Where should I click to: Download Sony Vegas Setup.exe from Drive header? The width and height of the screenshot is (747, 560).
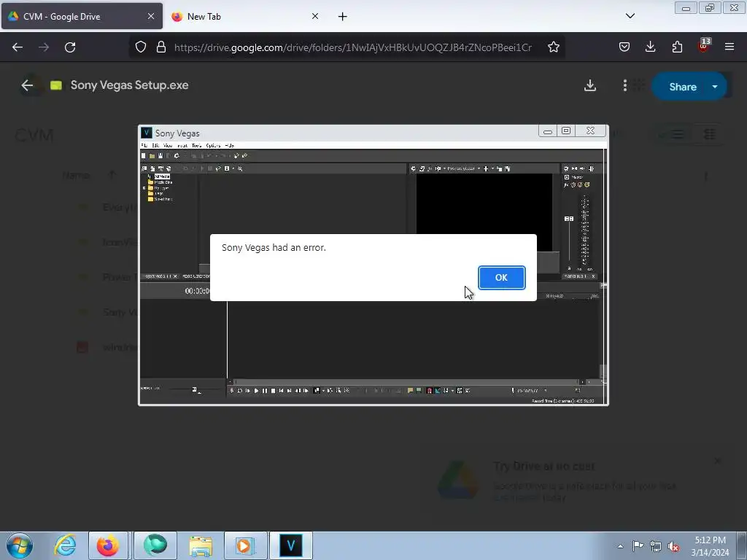(x=589, y=85)
